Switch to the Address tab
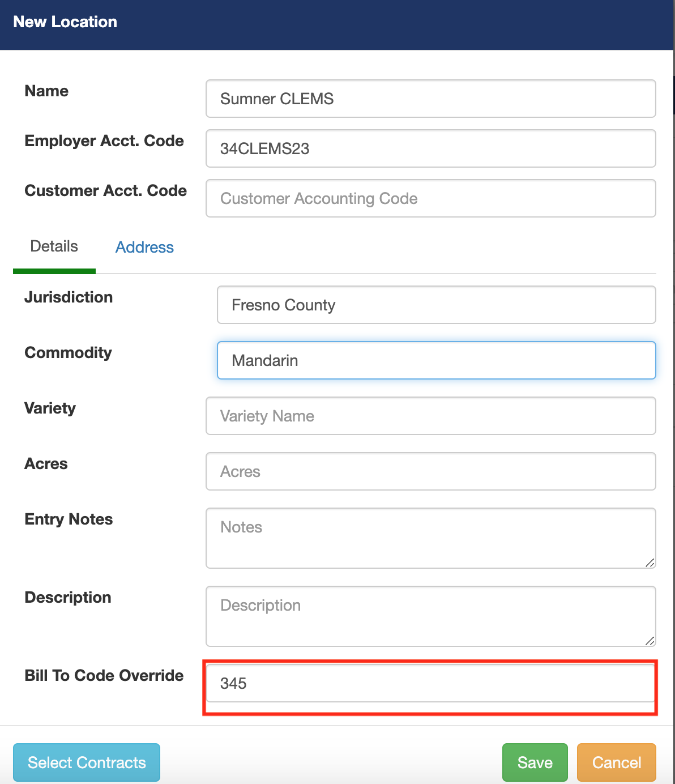The width and height of the screenshot is (675, 784). tap(144, 248)
